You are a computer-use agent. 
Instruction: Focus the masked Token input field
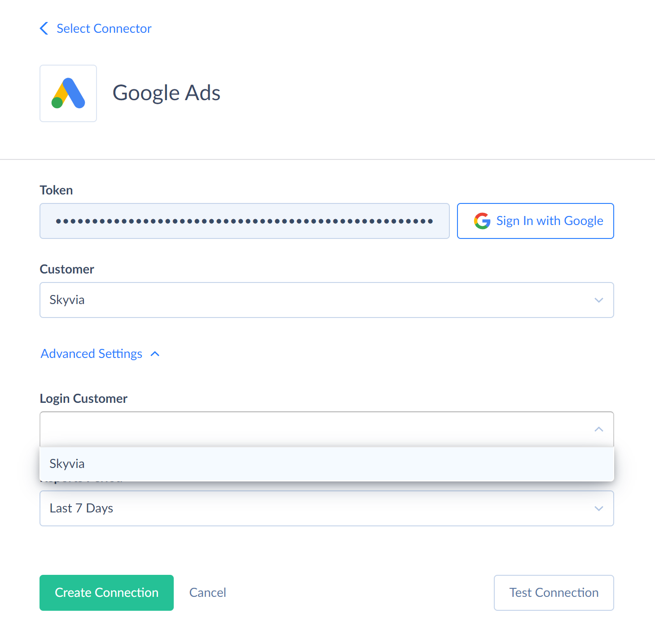point(245,221)
